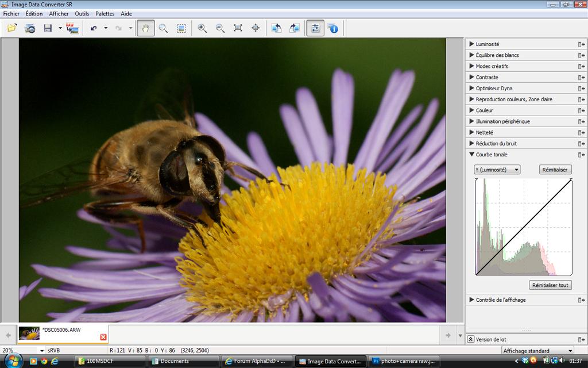The image size is (588, 368).
Task: Open the filmstrip list dropdown arrow
Action: point(460,335)
